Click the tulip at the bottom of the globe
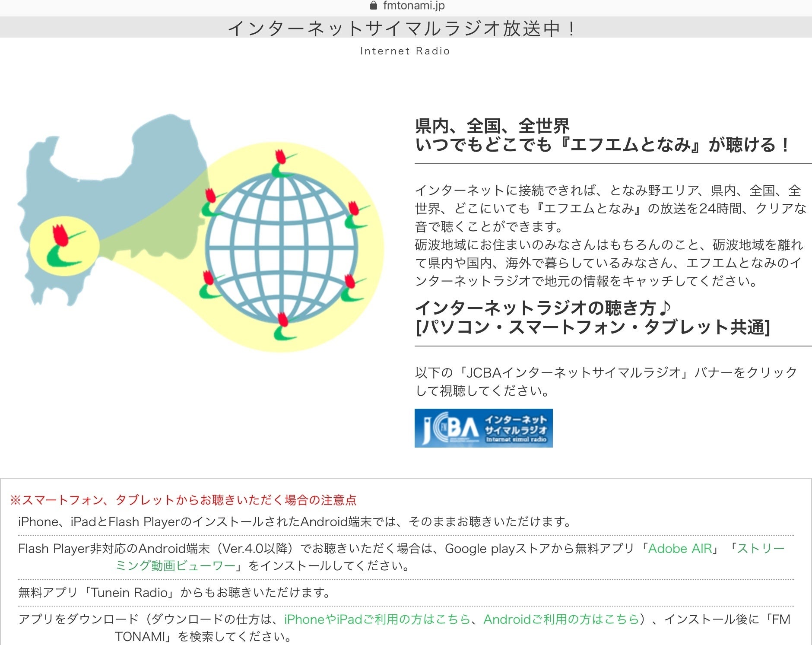Viewport: 812px width, 645px height. click(284, 326)
